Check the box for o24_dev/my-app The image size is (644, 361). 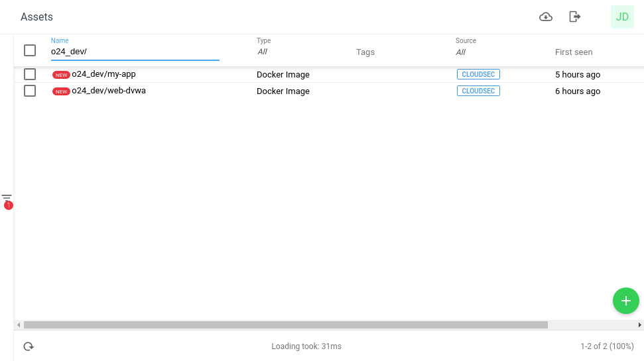tap(30, 74)
